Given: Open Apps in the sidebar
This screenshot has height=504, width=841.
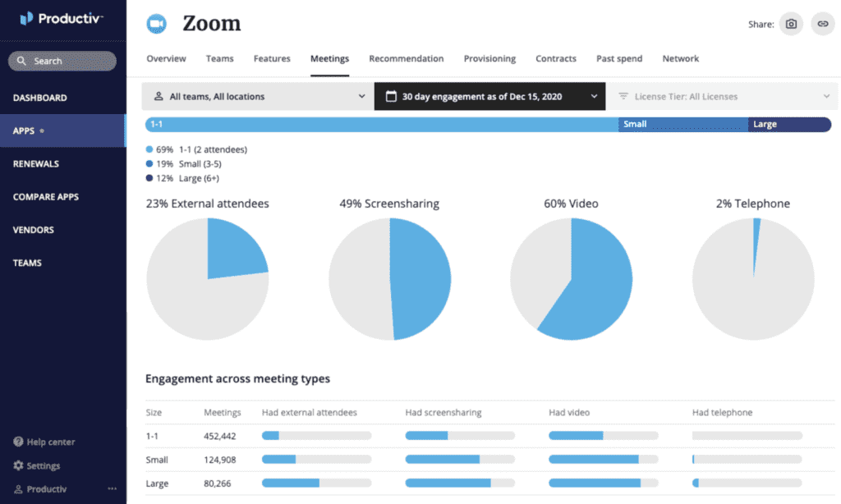Looking at the screenshot, I should pos(63,131).
